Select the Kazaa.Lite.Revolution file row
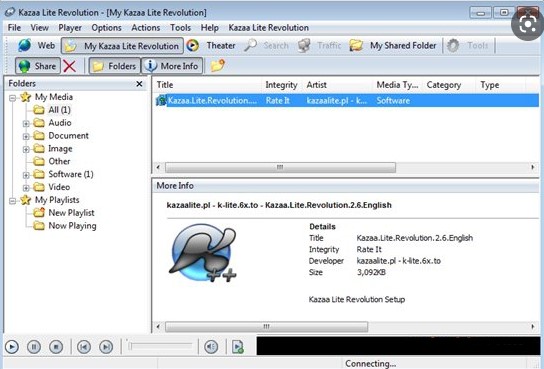 pyautogui.click(x=346, y=101)
